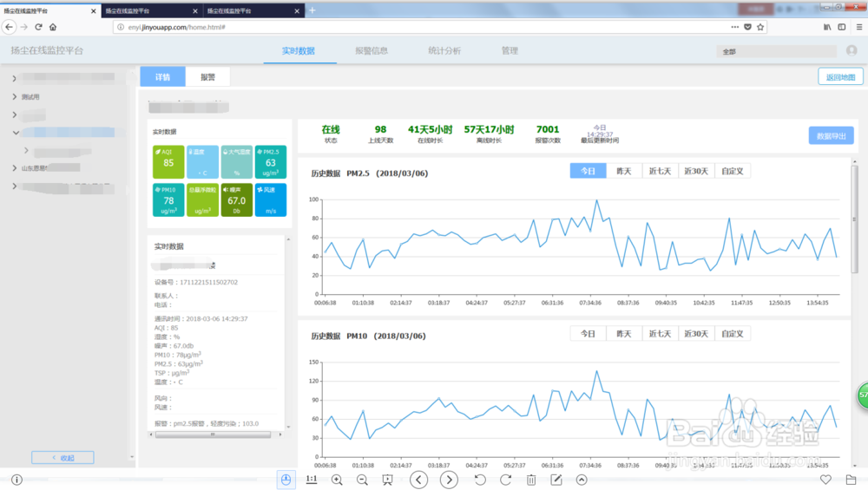This screenshot has height=490, width=868.
Task: Select 近30天 for the PM2.5 chart
Action: tap(696, 171)
